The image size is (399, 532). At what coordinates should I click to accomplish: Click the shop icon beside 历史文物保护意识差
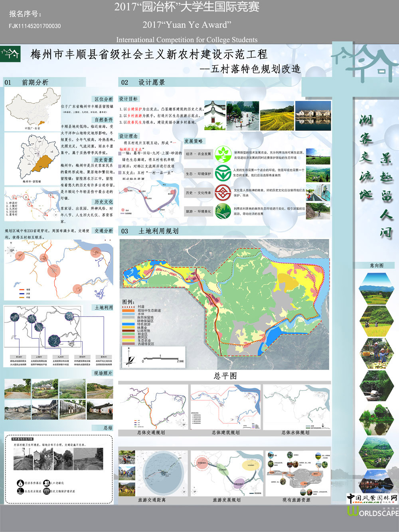click(46, 491)
